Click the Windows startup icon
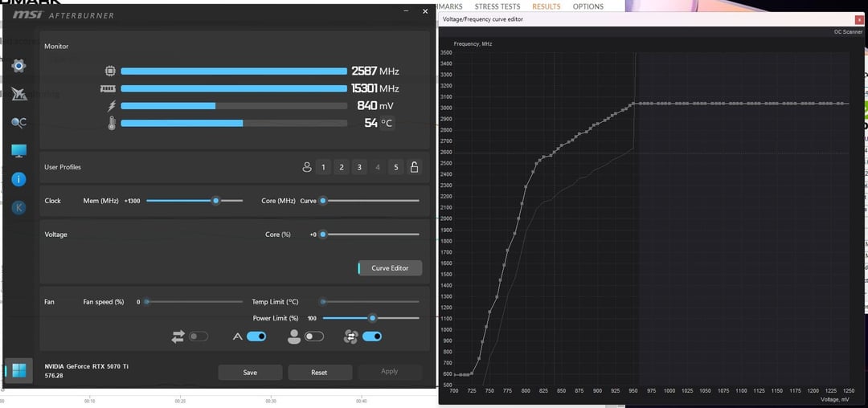Image resolution: width=868 pixels, height=408 pixels. pos(18,370)
